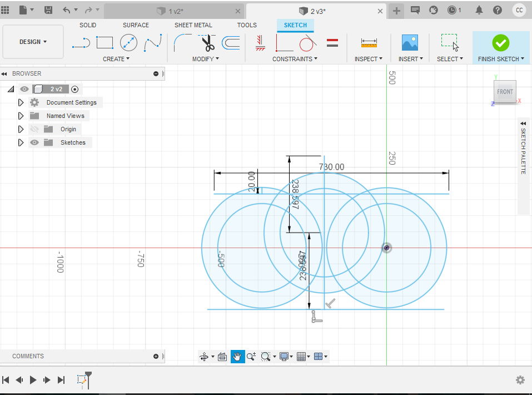Open the DESIGN workspace dropdown

[33, 42]
